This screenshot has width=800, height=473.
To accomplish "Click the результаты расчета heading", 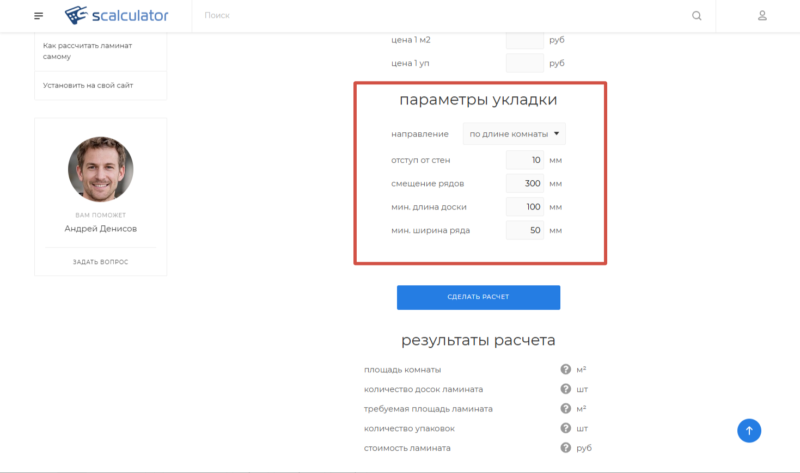I will [x=478, y=340].
